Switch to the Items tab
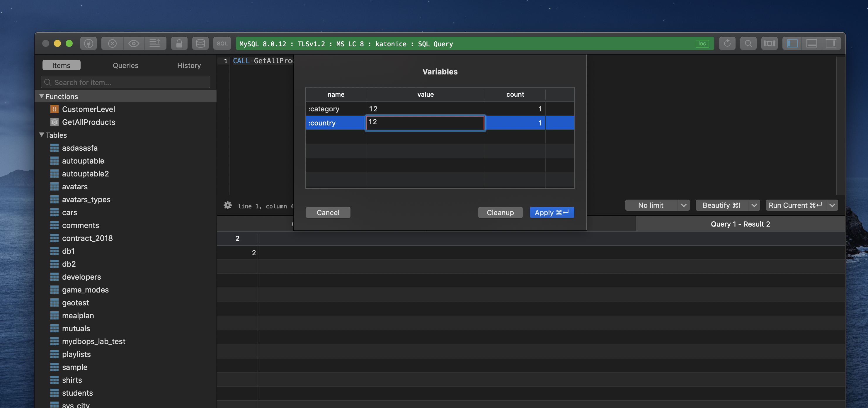 (61, 65)
